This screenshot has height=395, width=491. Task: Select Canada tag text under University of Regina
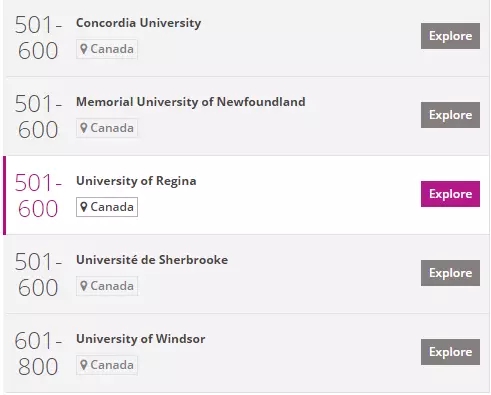click(112, 207)
